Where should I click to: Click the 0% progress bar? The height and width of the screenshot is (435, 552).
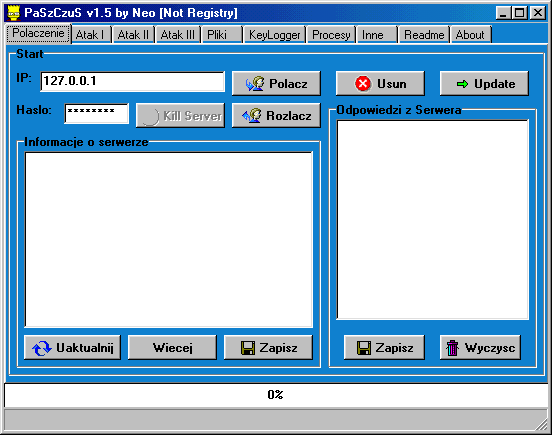276,395
